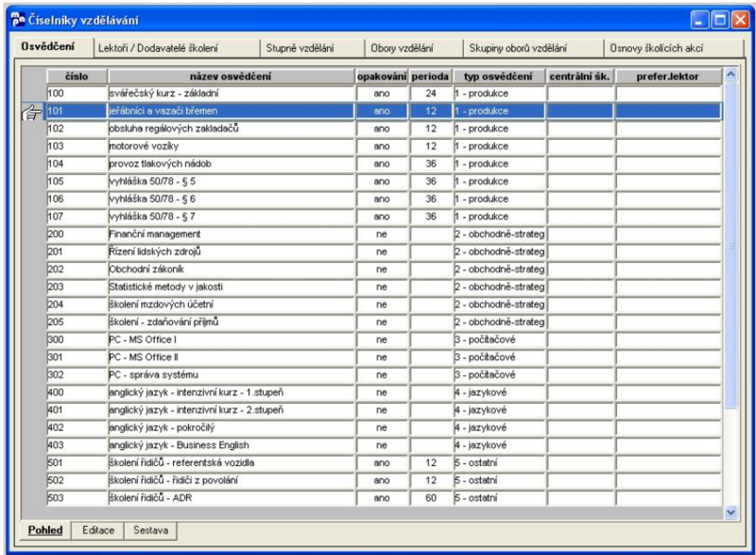
Task: Click the typ osvědčení column header
Action: tap(499, 77)
